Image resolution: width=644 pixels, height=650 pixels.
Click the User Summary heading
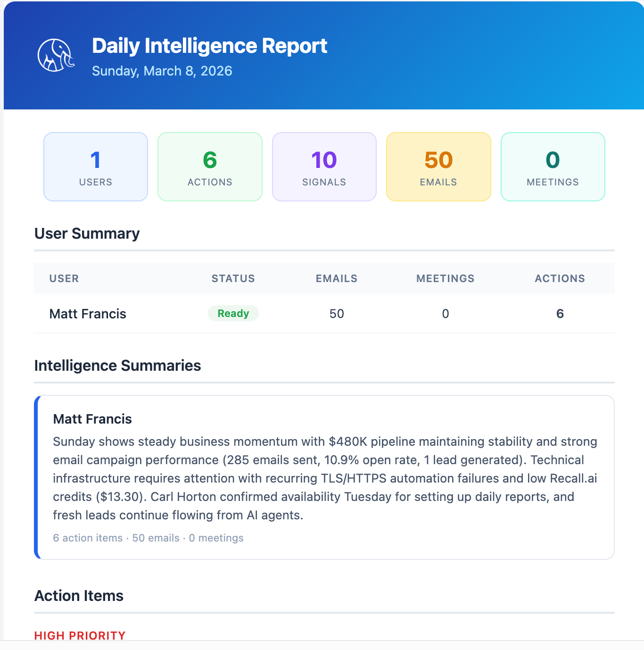86,233
